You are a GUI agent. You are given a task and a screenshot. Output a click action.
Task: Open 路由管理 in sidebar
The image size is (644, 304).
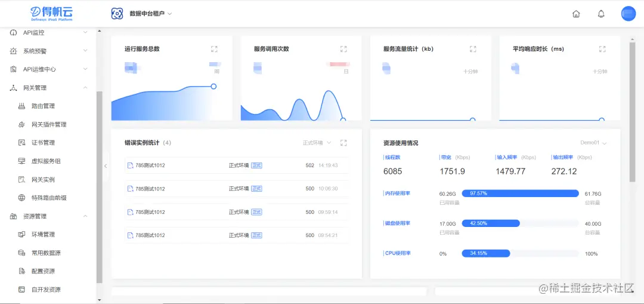[43, 106]
